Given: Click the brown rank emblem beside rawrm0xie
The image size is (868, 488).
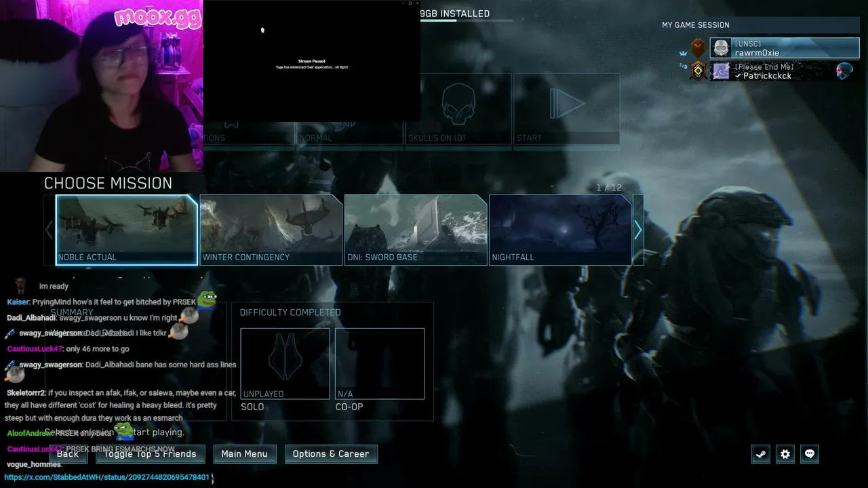Looking at the screenshot, I should (698, 48).
